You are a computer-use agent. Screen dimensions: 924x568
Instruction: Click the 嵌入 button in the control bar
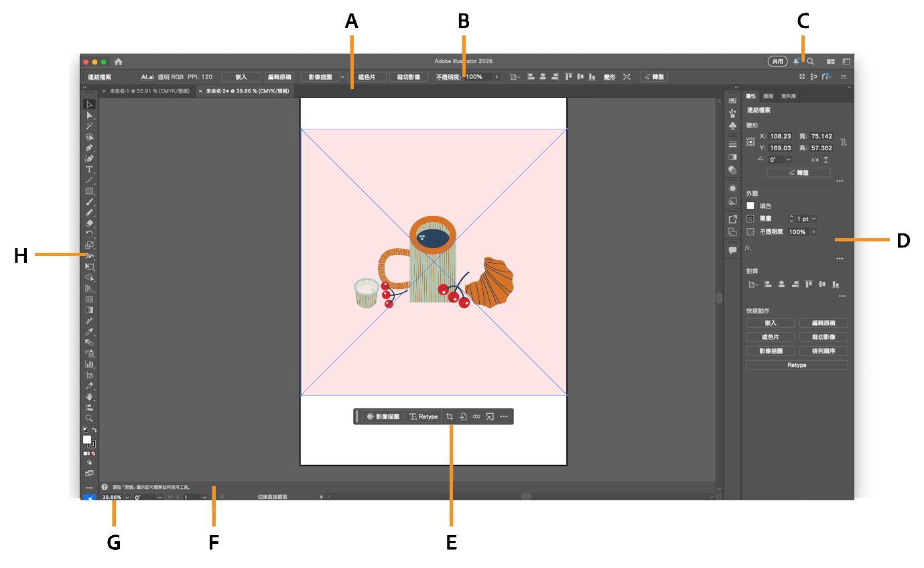click(241, 76)
